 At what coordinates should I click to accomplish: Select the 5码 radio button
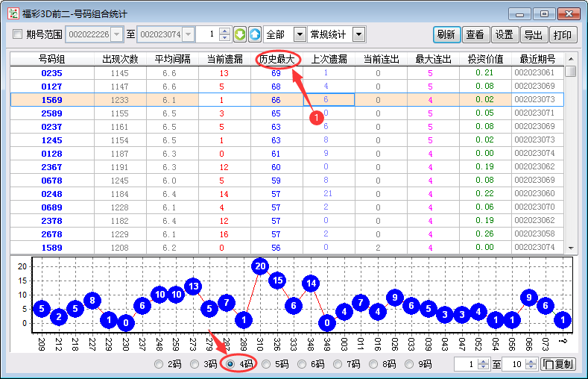click(x=266, y=364)
